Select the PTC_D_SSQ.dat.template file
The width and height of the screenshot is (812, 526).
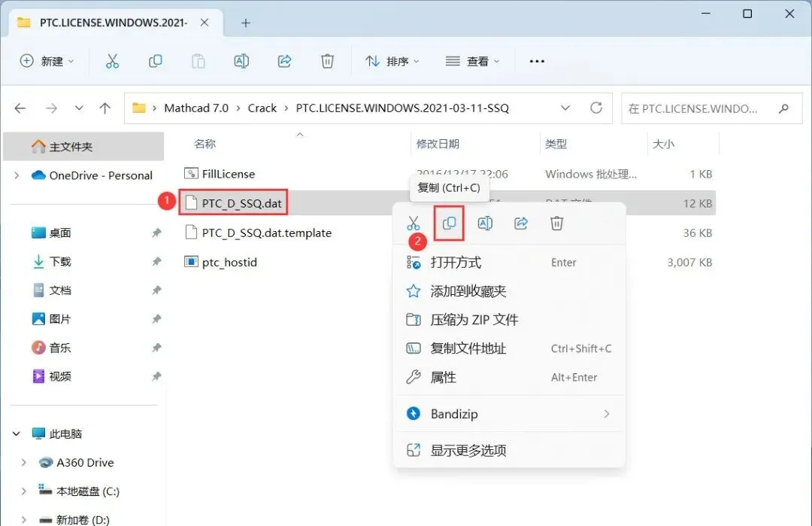click(x=267, y=233)
